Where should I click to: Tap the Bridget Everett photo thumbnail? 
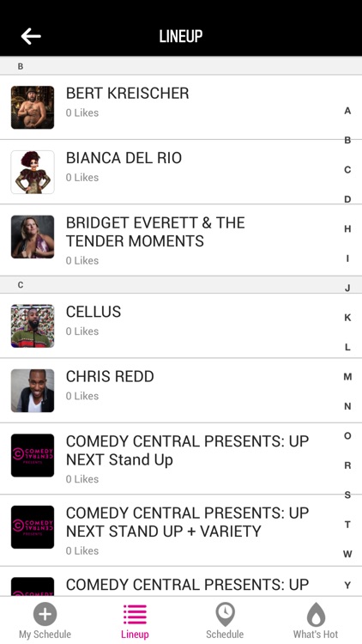tap(33, 237)
